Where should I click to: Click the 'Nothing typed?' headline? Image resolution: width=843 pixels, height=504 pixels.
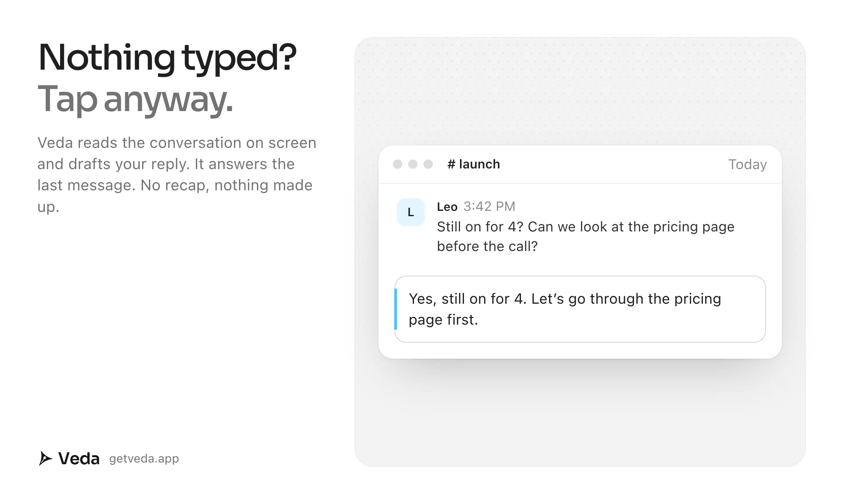point(167,58)
